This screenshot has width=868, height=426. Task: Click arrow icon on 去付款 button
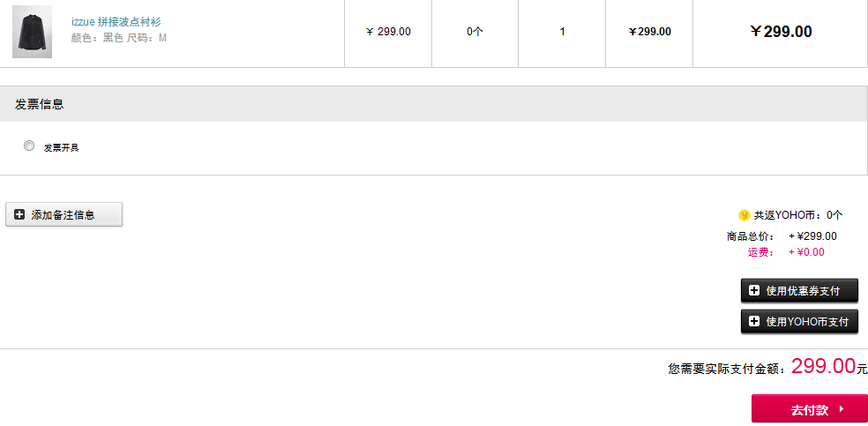(x=842, y=409)
